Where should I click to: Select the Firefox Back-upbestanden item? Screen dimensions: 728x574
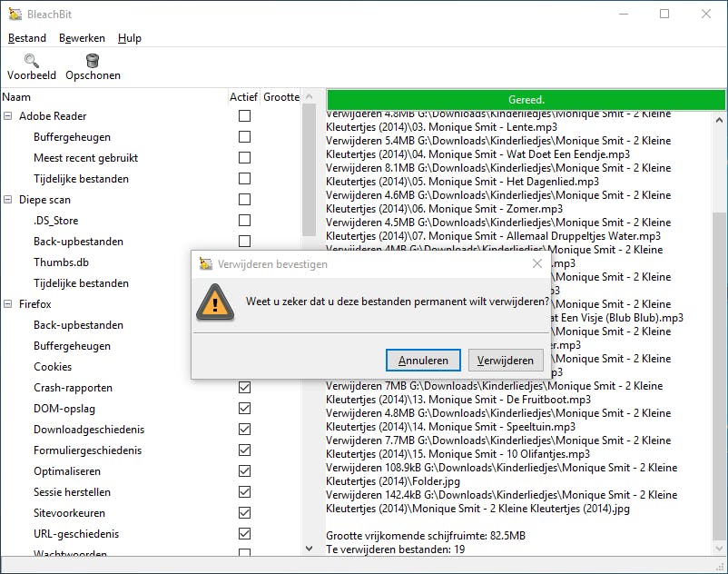tap(78, 325)
